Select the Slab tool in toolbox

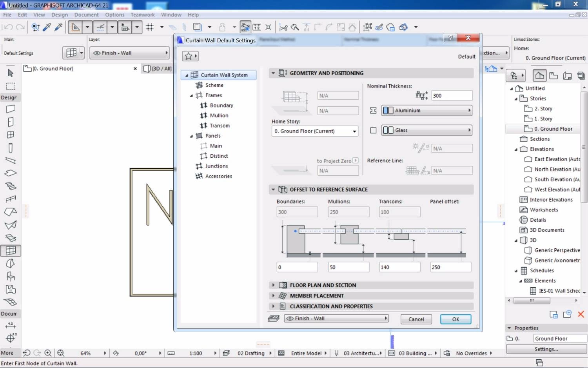click(11, 173)
